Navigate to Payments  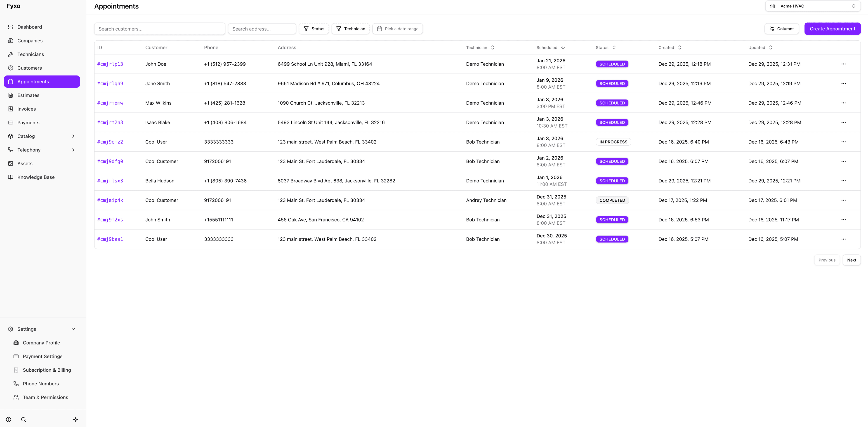(x=28, y=122)
